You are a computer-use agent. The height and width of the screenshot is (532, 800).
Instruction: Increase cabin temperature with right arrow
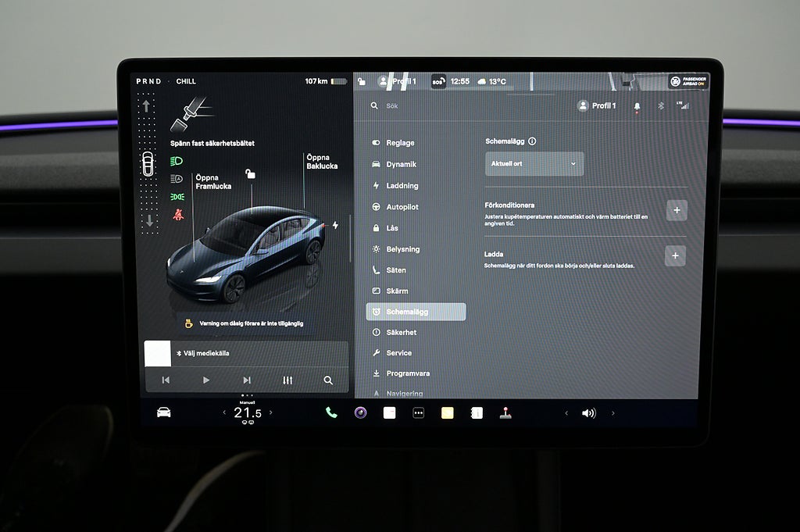click(x=270, y=413)
